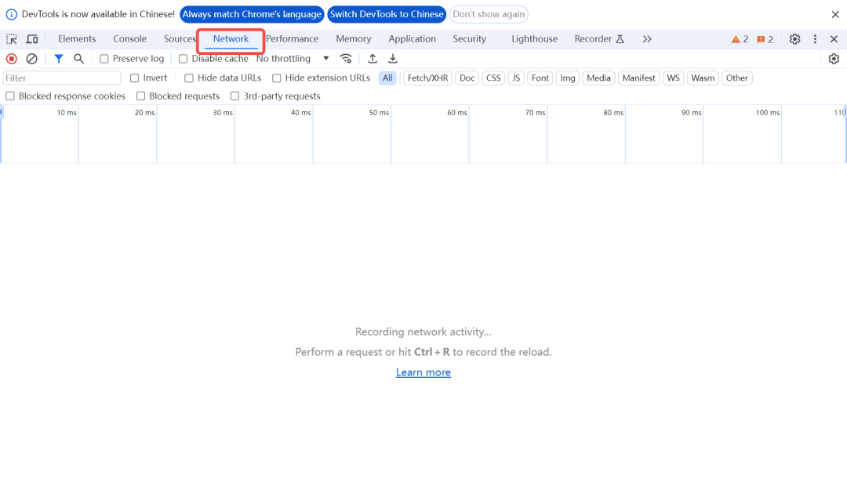Image resolution: width=847 pixels, height=504 pixels.
Task: Select the inspect element picker icon
Action: (x=12, y=39)
